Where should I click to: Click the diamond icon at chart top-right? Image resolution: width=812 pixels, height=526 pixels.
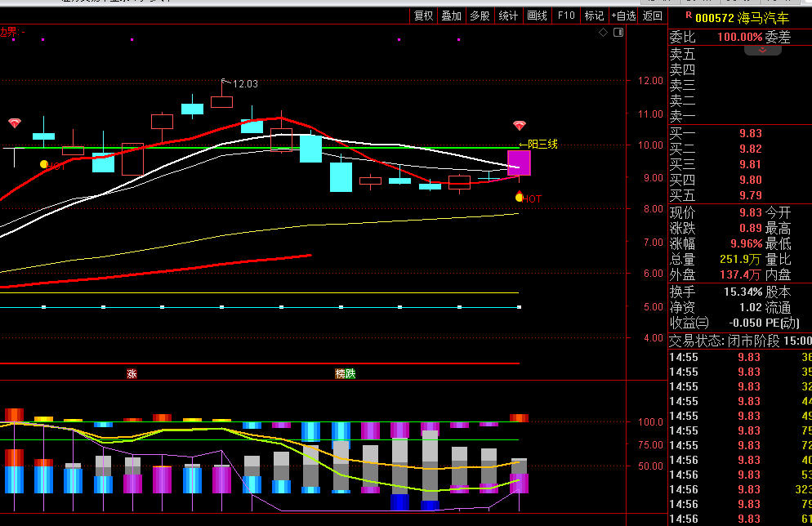[603, 33]
